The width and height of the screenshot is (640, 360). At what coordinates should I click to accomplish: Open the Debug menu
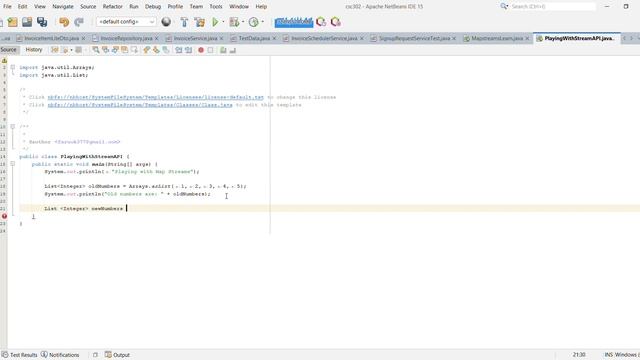tap(153, 7)
